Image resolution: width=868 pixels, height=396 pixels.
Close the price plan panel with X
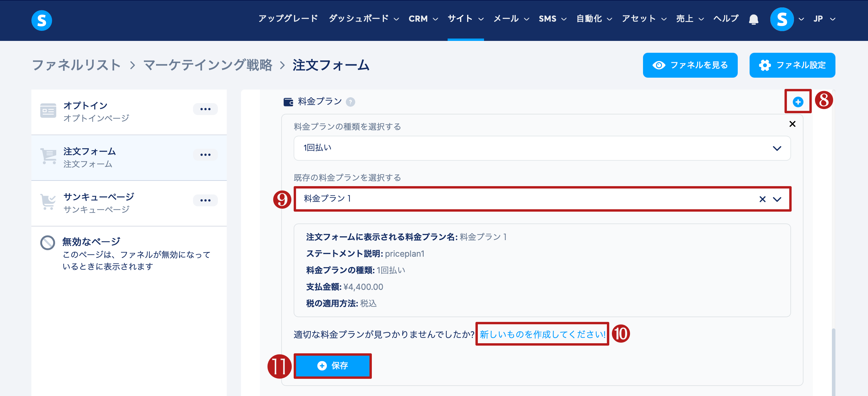click(x=792, y=124)
